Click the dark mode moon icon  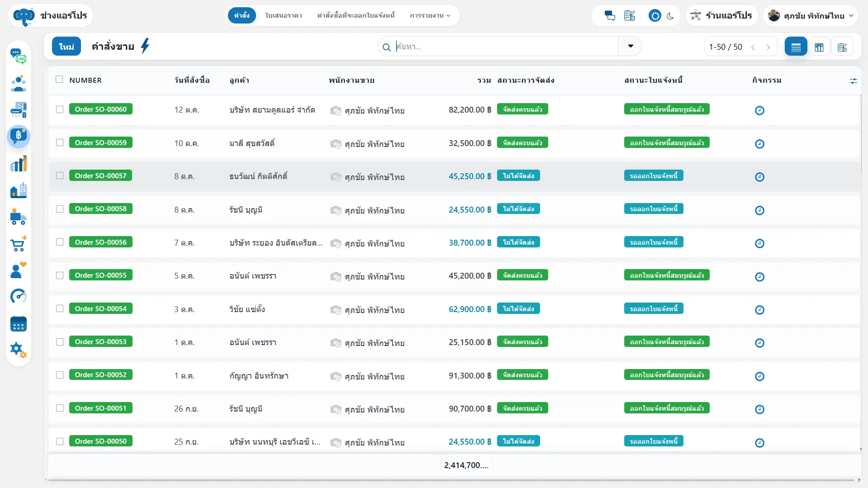click(670, 16)
